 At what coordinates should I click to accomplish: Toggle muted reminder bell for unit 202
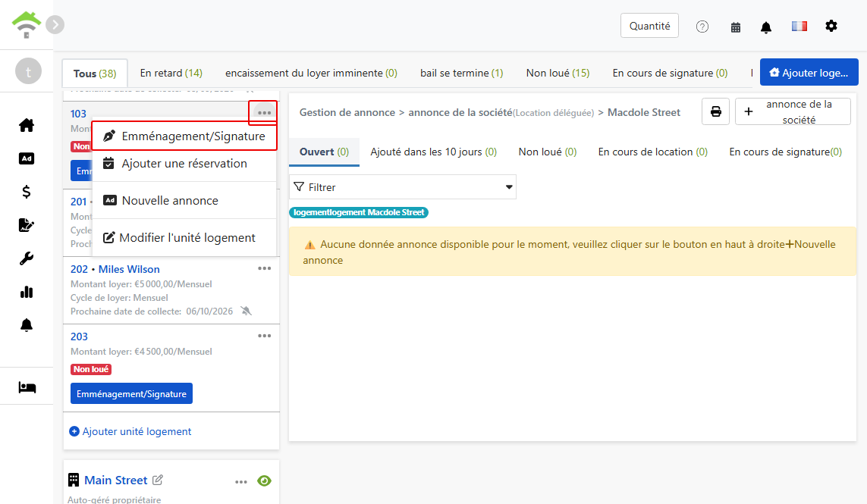tap(247, 311)
